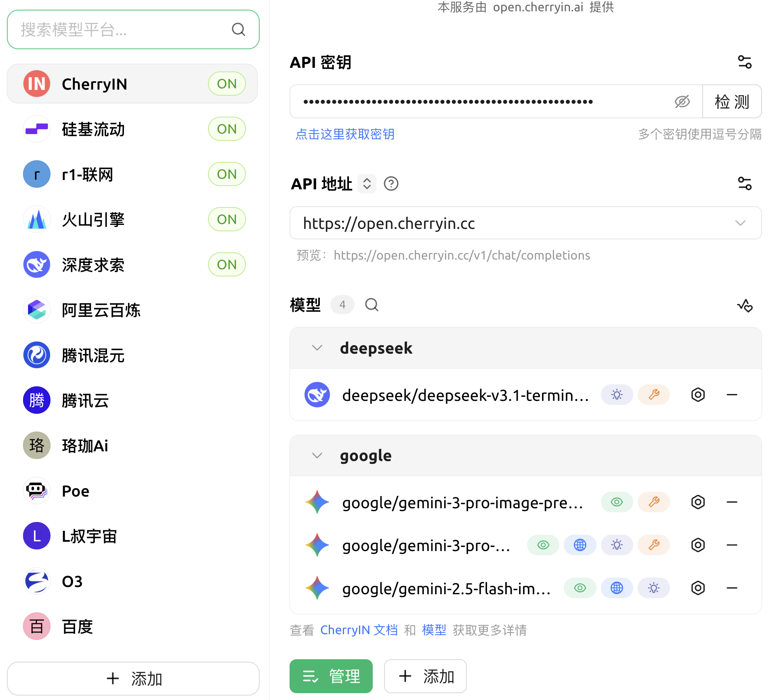The height and width of the screenshot is (700, 777).
Task: Click the model count badge 4
Action: pyautogui.click(x=342, y=305)
